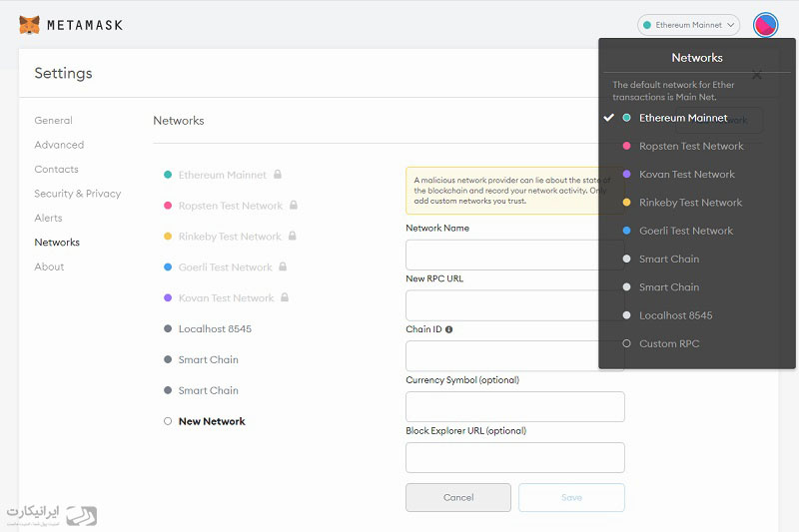Click the Cancel button
The height and width of the screenshot is (532, 799).
coord(458,497)
